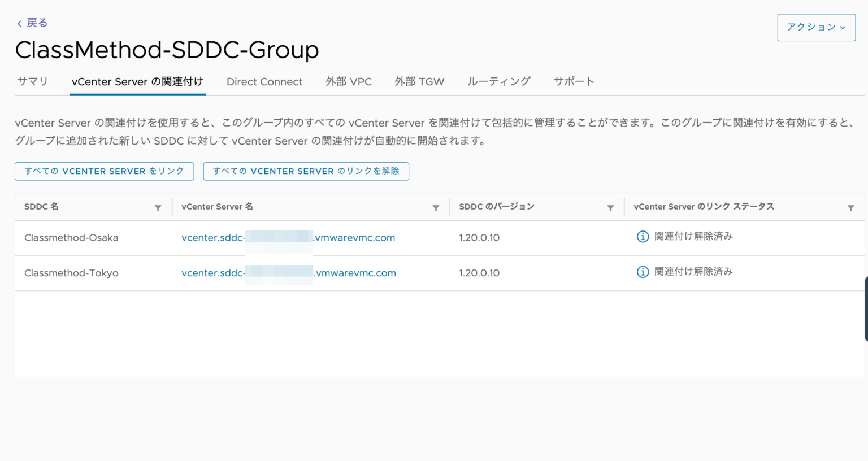Open the アクション button's chevron
This screenshot has width=868, height=461.
point(843,27)
